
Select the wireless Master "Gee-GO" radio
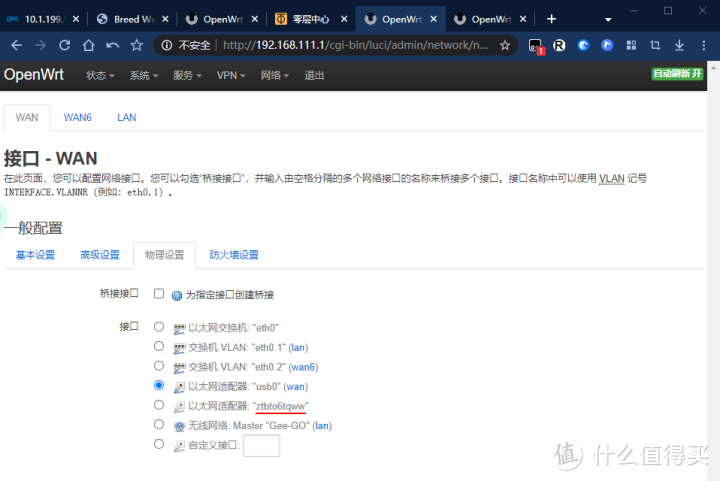[x=159, y=424]
